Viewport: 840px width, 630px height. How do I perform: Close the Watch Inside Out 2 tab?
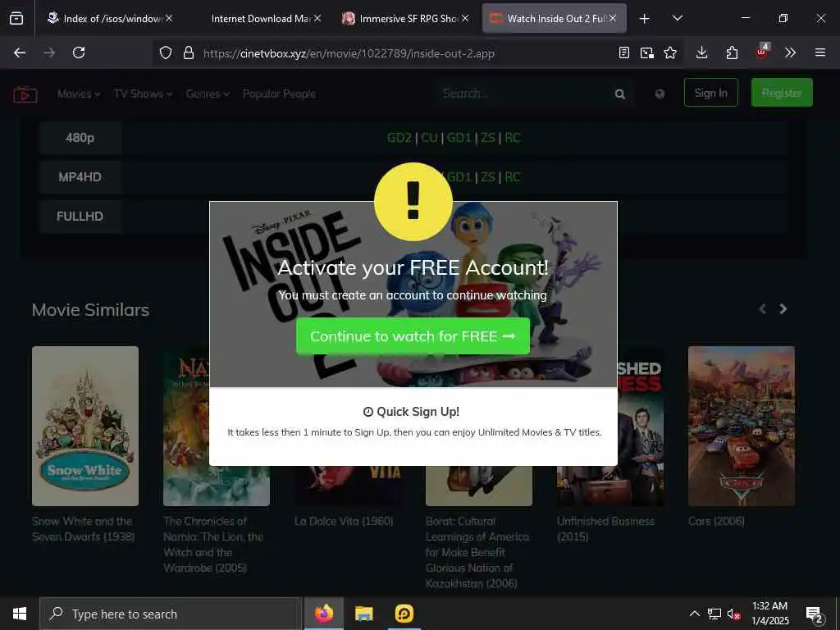(613, 18)
